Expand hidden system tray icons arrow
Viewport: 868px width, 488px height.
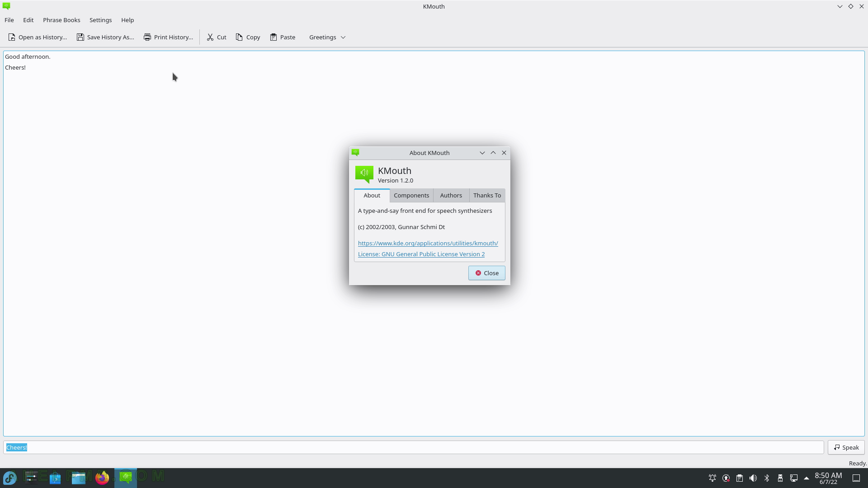pos(807,478)
